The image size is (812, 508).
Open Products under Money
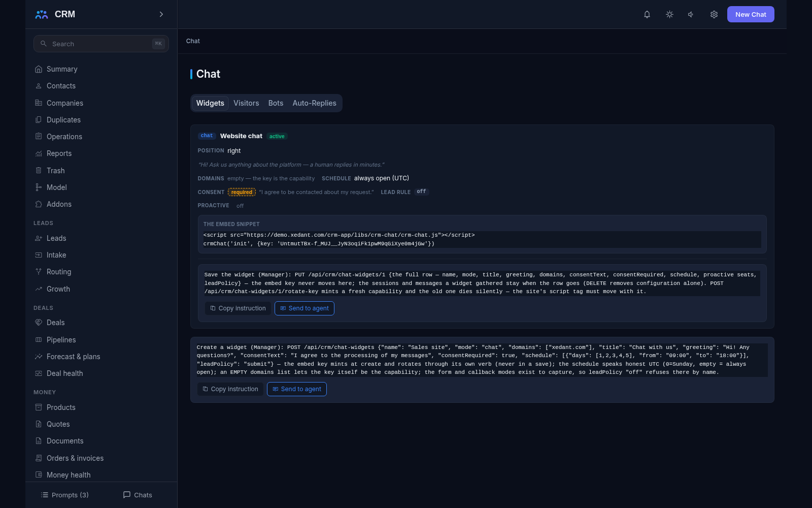(101, 407)
